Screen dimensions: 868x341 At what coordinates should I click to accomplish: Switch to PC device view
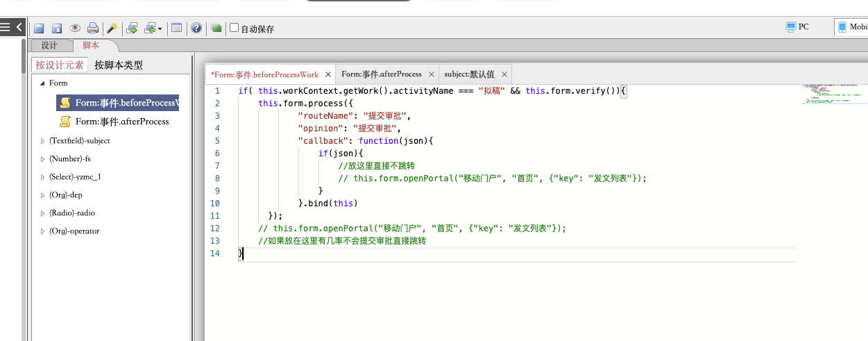[797, 27]
